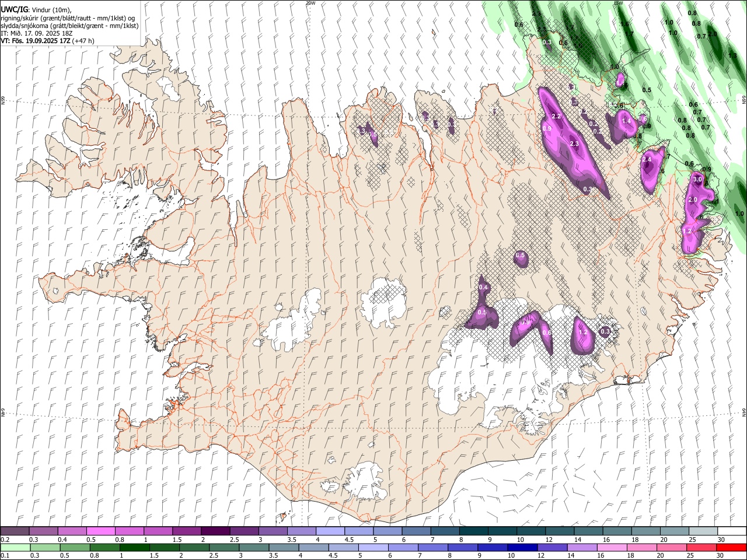Click the bright red 30 rain legend swatch
Screen dimensions: 747x560
[731, 548]
